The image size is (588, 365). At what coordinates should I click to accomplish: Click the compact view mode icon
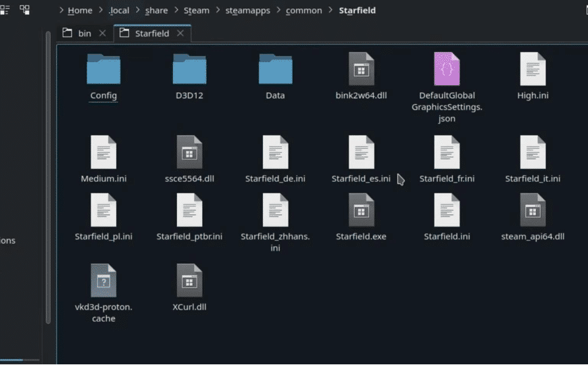coord(5,10)
